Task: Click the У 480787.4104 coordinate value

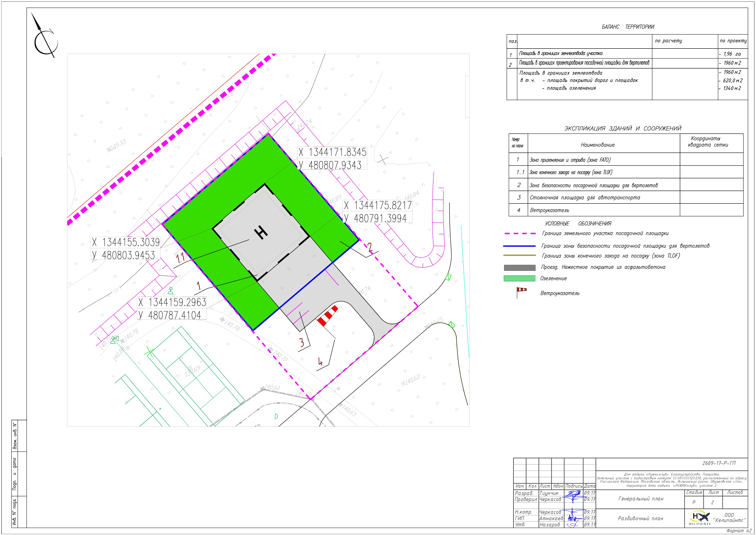Action: tap(170, 315)
